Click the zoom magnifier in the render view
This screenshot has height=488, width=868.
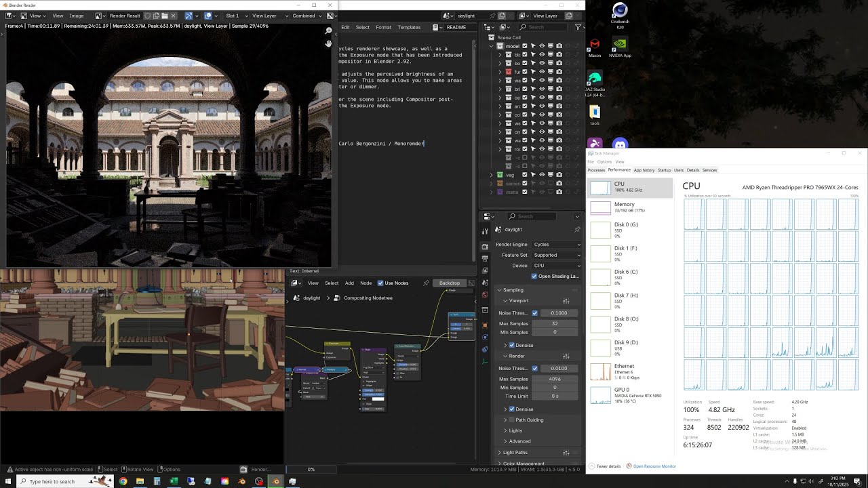(328, 30)
